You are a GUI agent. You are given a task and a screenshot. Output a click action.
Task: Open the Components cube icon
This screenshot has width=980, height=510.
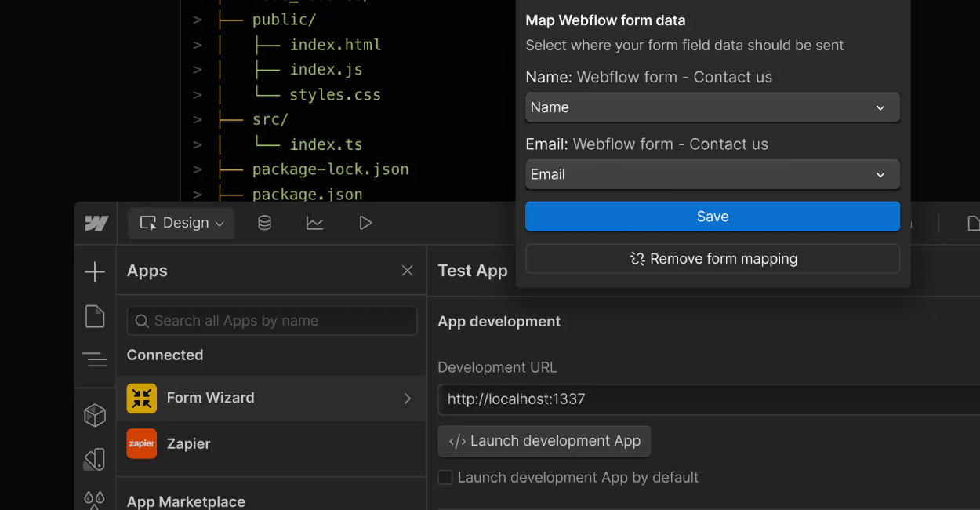coord(95,416)
